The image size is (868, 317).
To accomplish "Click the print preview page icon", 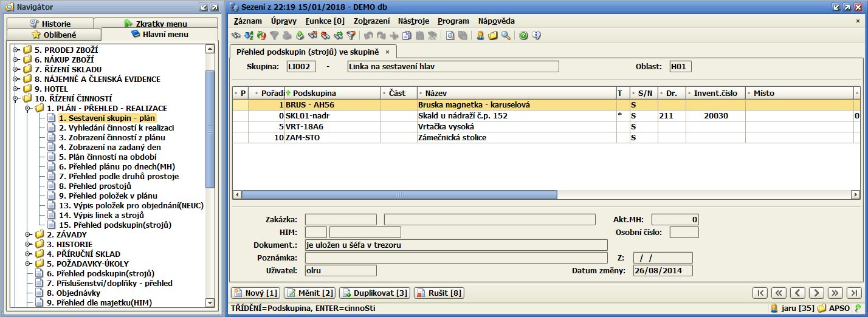I will 450,35.
